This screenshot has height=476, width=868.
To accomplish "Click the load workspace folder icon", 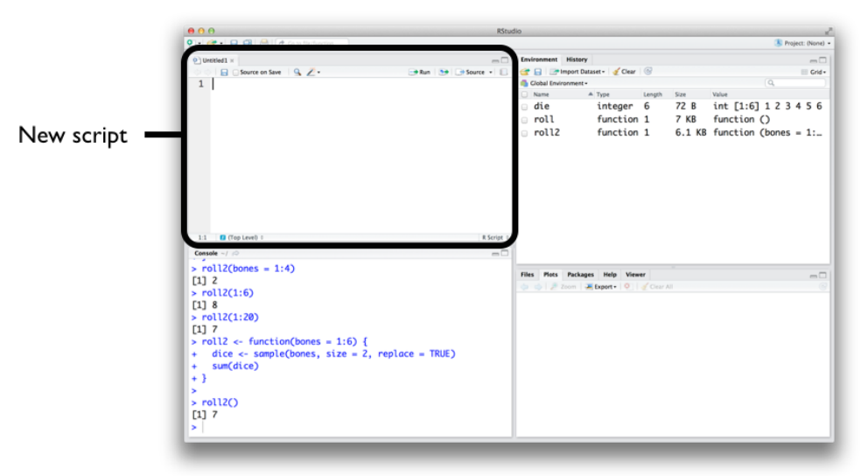I will click(525, 72).
